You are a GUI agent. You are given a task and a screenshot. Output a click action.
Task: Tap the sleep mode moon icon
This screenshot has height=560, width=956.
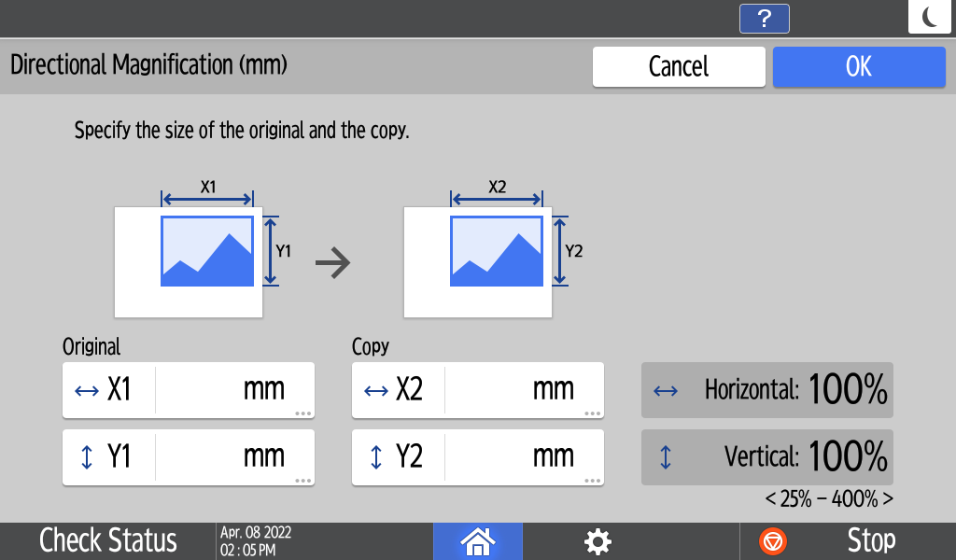click(x=929, y=18)
